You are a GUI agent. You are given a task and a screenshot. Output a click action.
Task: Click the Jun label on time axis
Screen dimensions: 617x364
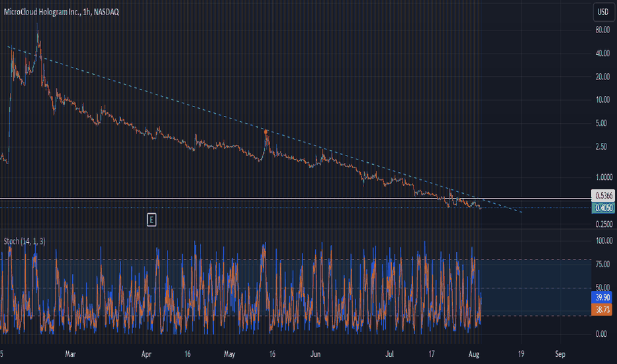315,354
